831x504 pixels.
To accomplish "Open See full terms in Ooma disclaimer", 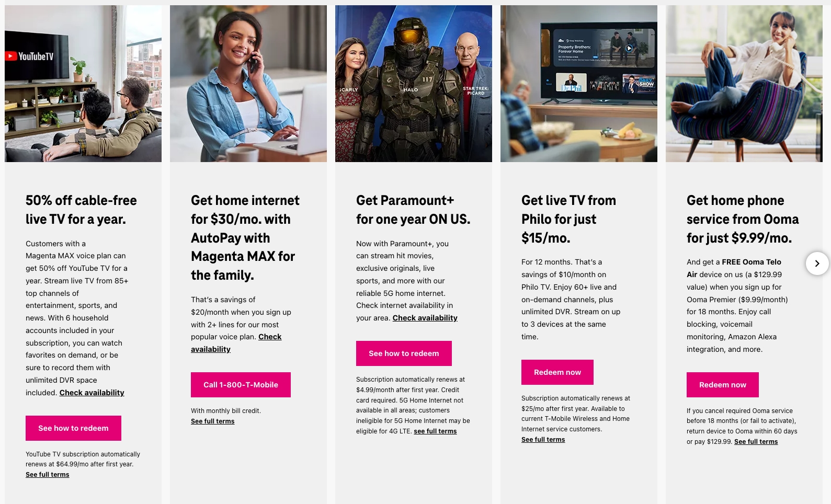I will pyautogui.click(x=756, y=442).
